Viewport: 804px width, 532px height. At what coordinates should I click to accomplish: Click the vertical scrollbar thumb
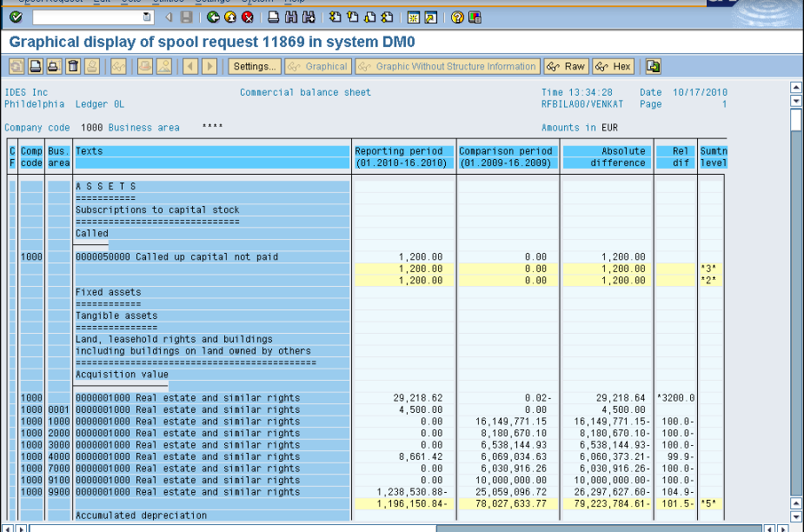(796, 120)
